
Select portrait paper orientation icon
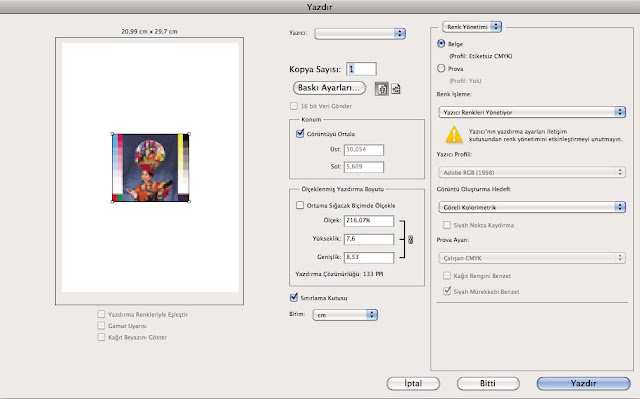[x=382, y=89]
